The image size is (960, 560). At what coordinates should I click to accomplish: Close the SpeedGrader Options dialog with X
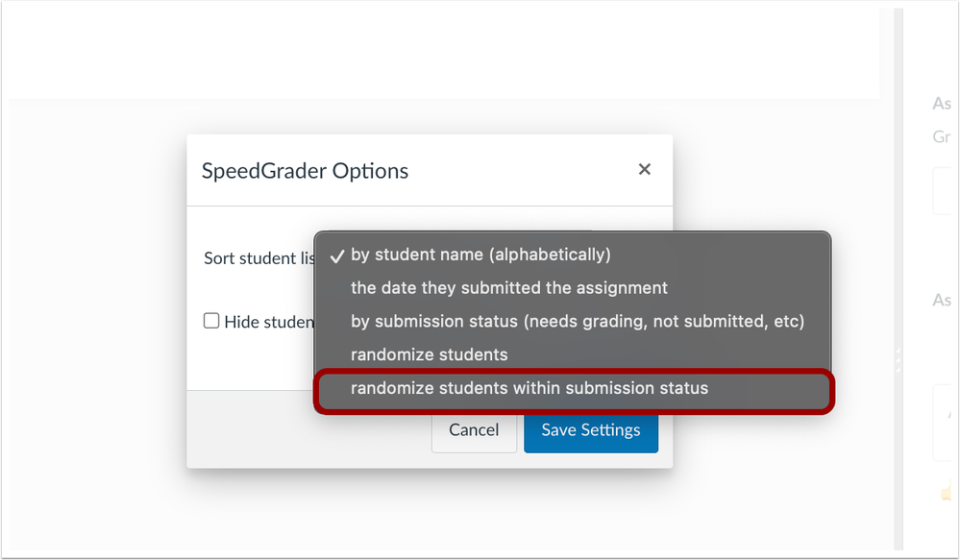644,169
